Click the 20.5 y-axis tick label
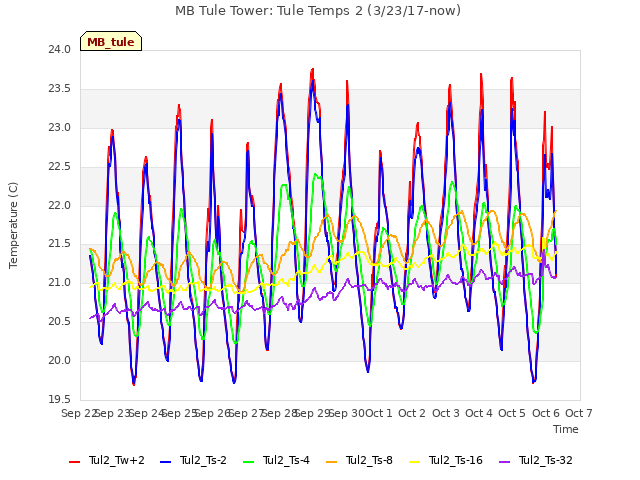The height and width of the screenshot is (480, 640). [x=60, y=322]
